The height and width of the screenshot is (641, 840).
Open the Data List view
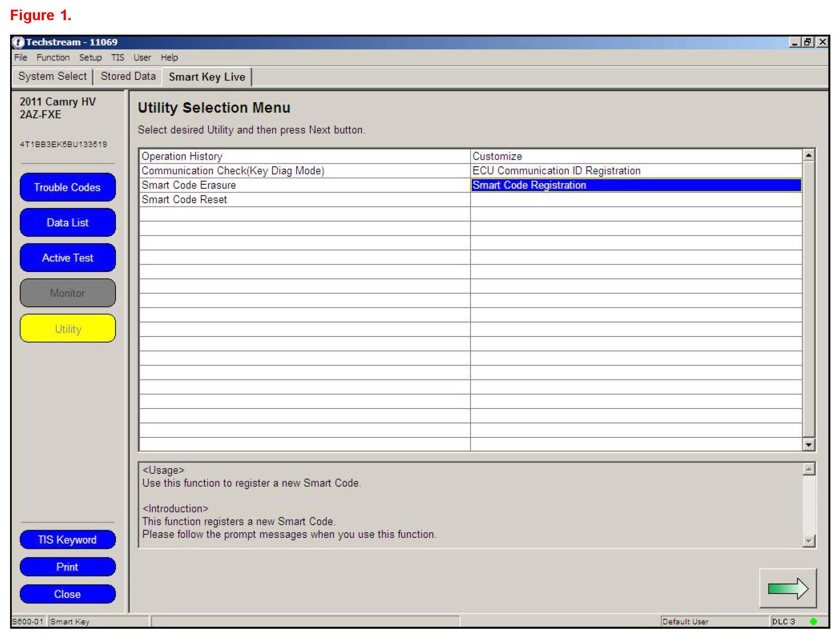(68, 222)
